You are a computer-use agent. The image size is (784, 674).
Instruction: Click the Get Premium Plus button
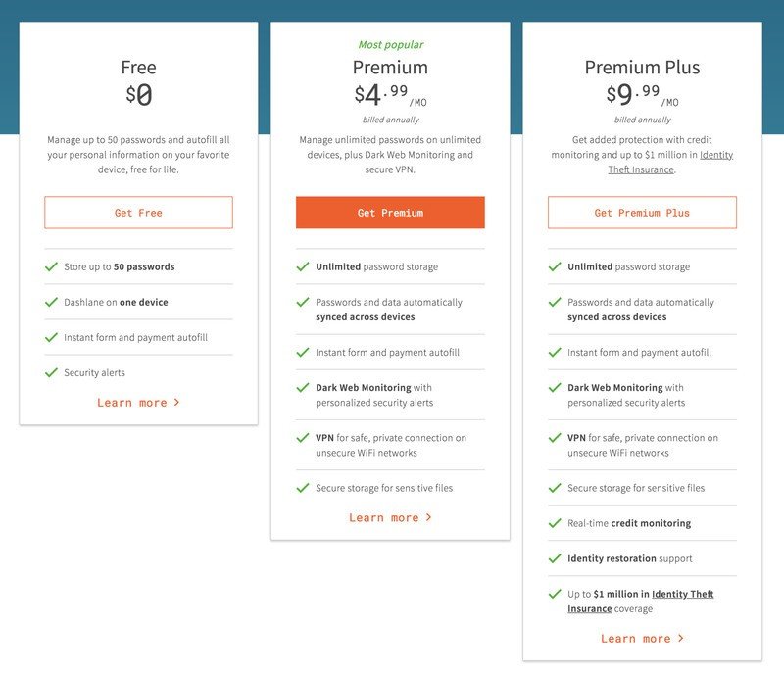click(x=642, y=213)
